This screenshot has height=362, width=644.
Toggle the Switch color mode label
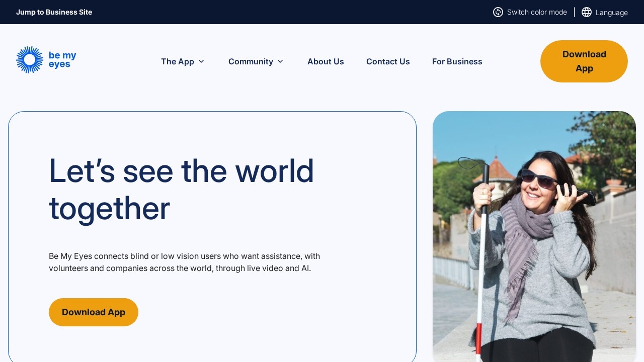point(537,12)
